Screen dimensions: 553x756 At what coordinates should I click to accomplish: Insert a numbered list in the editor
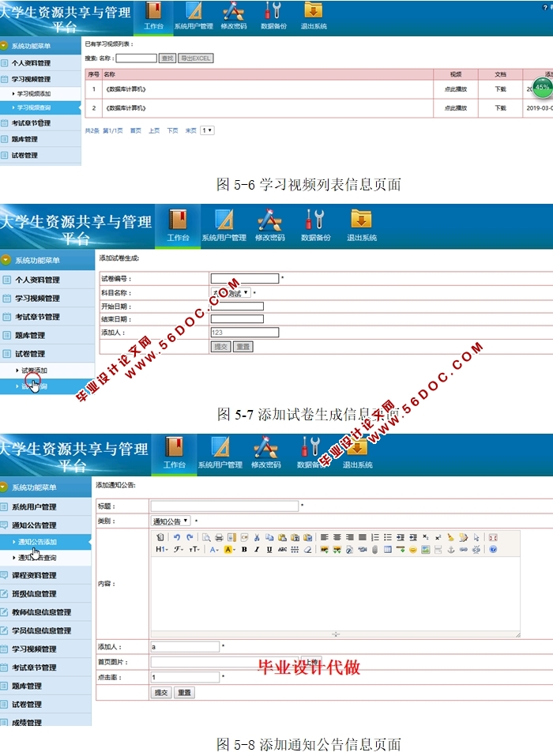(x=375, y=537)
